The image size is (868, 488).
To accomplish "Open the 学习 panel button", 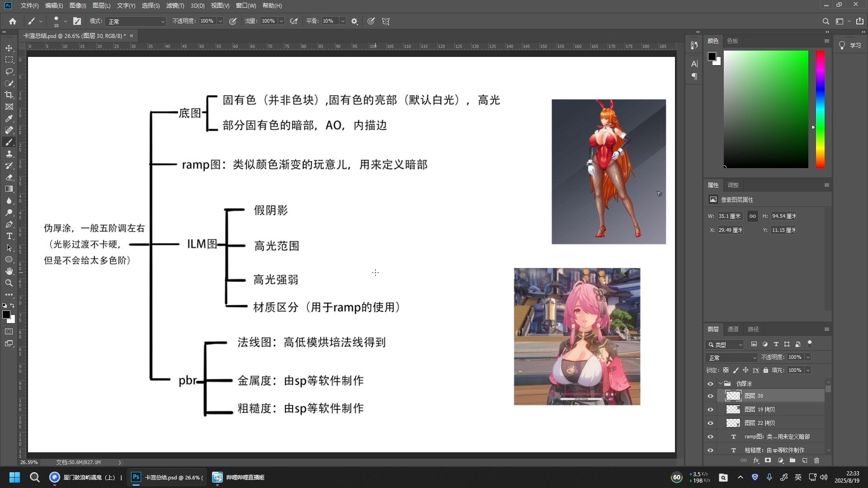I will 850,45.
